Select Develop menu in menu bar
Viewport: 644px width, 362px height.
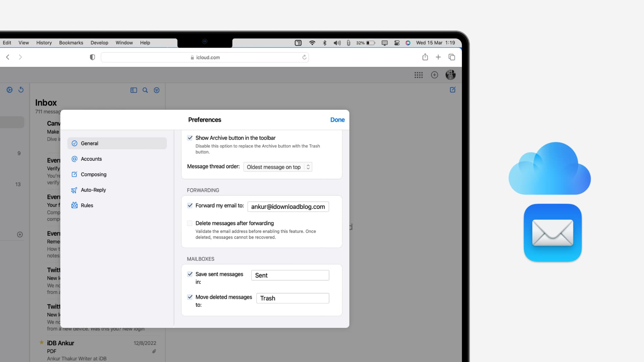100,43
